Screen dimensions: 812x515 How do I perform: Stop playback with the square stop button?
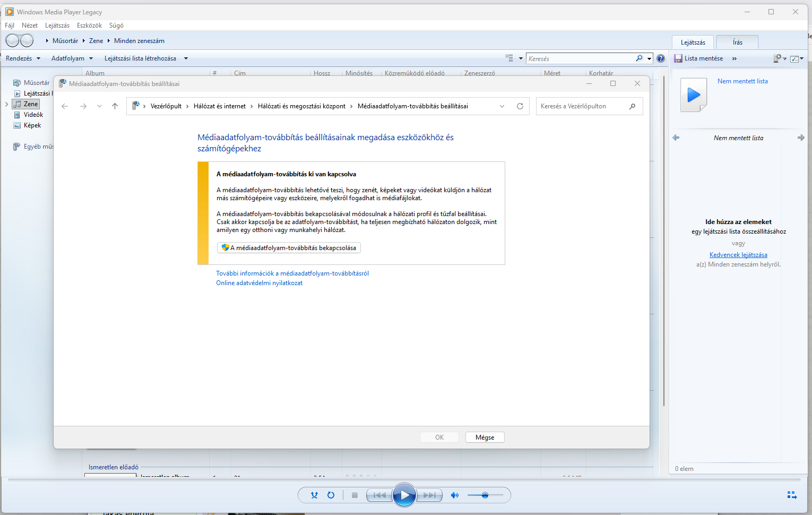click(355, 495)
